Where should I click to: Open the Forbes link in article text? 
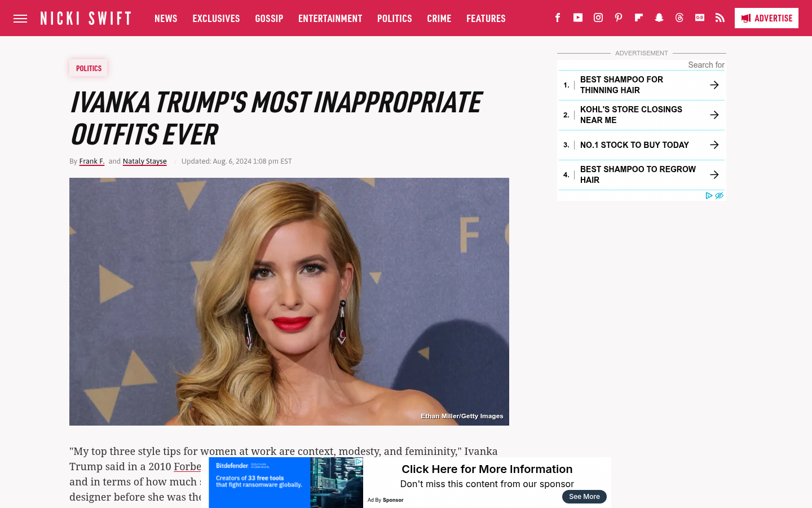[187, 467]
